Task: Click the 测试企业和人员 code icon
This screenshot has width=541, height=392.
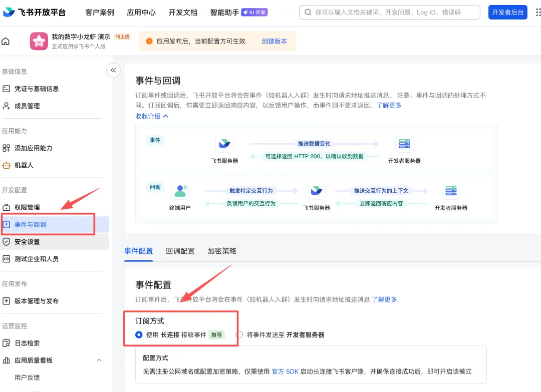Action: [6, 259]
